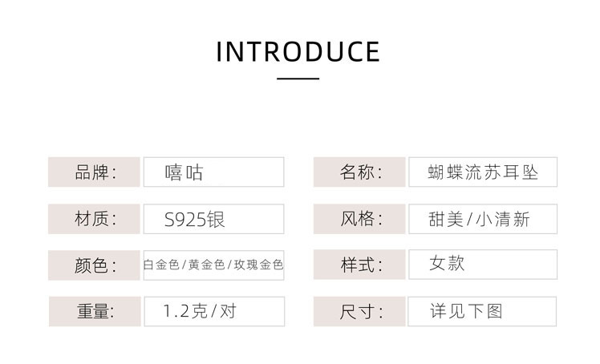Choose the 黄金色 color text

206,265
